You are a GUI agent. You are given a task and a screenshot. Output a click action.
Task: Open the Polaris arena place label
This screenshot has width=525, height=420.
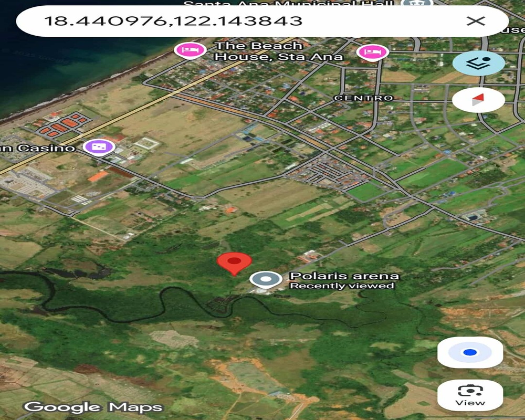(x=344, y=276)
